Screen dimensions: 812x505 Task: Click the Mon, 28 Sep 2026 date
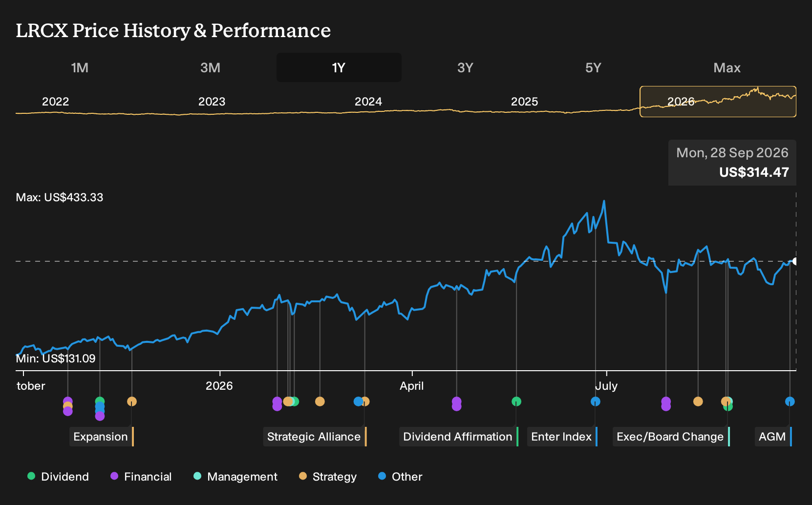pos(732,153)
